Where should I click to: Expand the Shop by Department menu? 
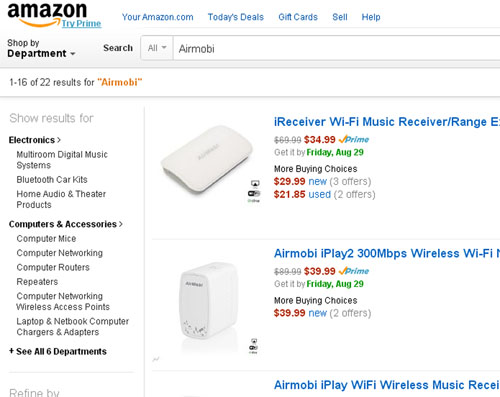(x=41, y=48)
